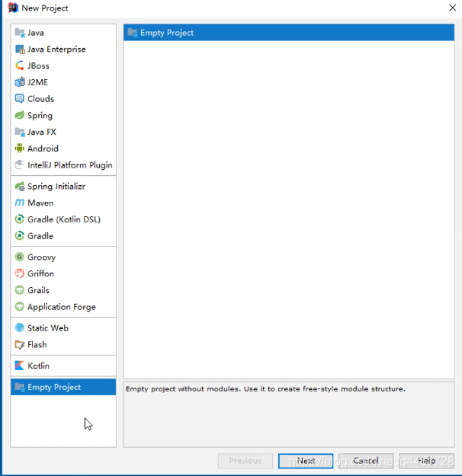This screenshot has height=476, width=462.
Task: Click the disabled Previous button
Action: (245, 461)
